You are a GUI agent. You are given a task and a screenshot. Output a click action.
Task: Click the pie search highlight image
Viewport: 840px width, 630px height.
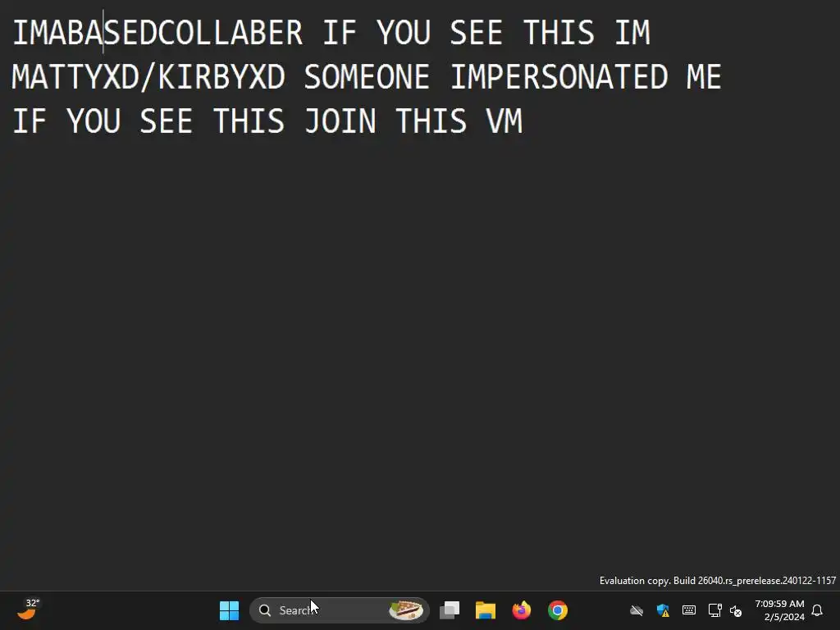coord(406,610)
